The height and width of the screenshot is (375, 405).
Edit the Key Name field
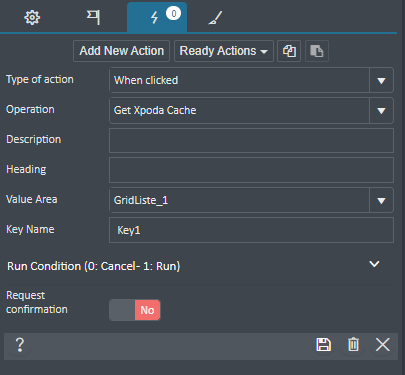pyautogui.click(x=251, y=230)
